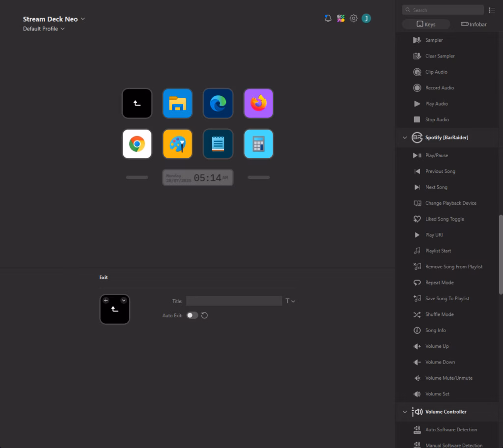The height and width of the screenshot is (448, 503).
Task: Select the File Explorer key
Action: point(177,104)
